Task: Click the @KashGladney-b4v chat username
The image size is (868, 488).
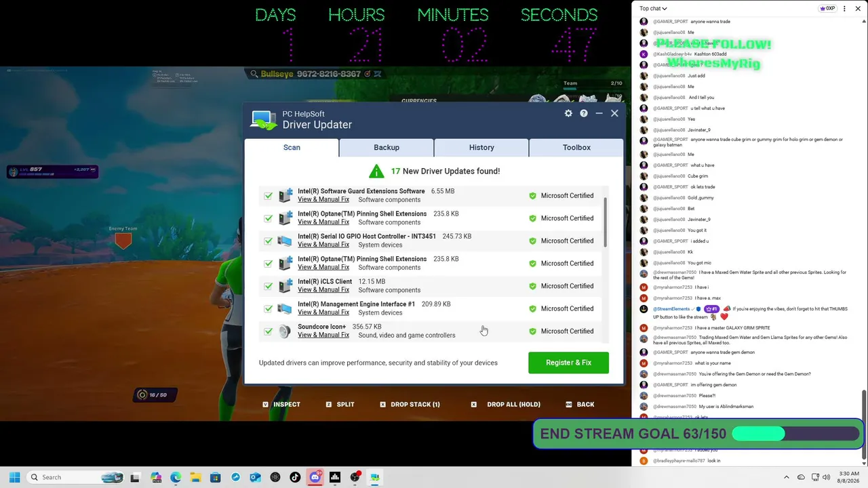Action: click(672, 54)
